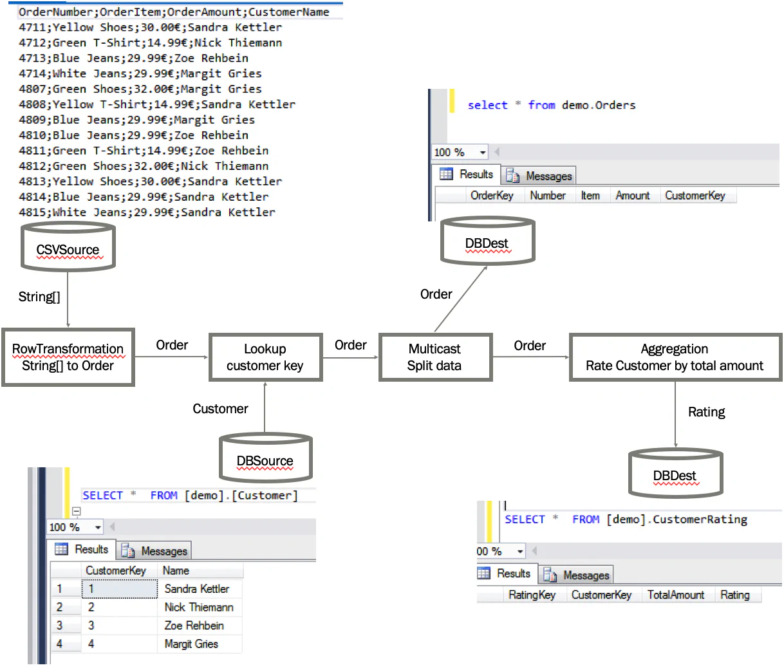This screenshot has height=672, width=784.
Task: Switch to Messages tab in demo.Orders query
Action: [x=539, y=176]
